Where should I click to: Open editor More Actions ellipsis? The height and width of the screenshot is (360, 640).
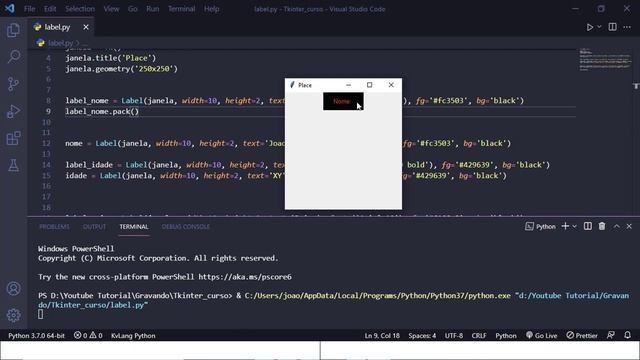(627, 27)
